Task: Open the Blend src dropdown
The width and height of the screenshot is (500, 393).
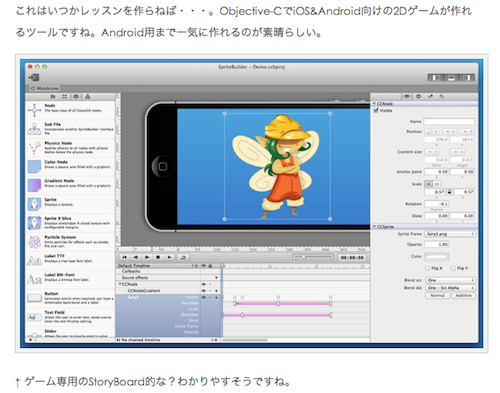Action: [x=450, y=280]
